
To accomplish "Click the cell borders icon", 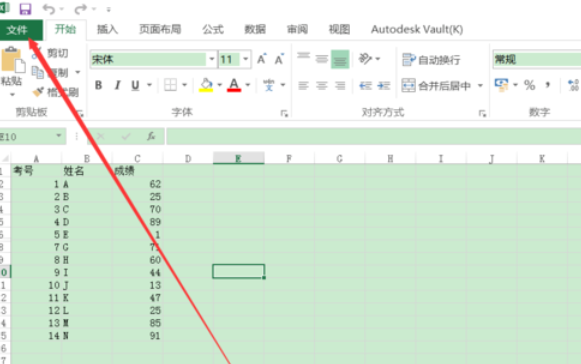I will click(x=170, y=85).
